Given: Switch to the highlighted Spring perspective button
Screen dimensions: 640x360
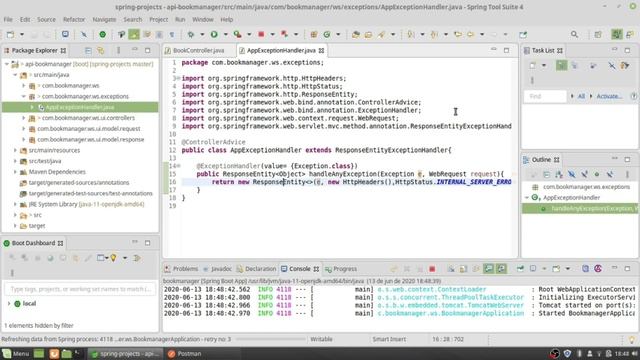Looking at the screenshot, I should [617, 35].
